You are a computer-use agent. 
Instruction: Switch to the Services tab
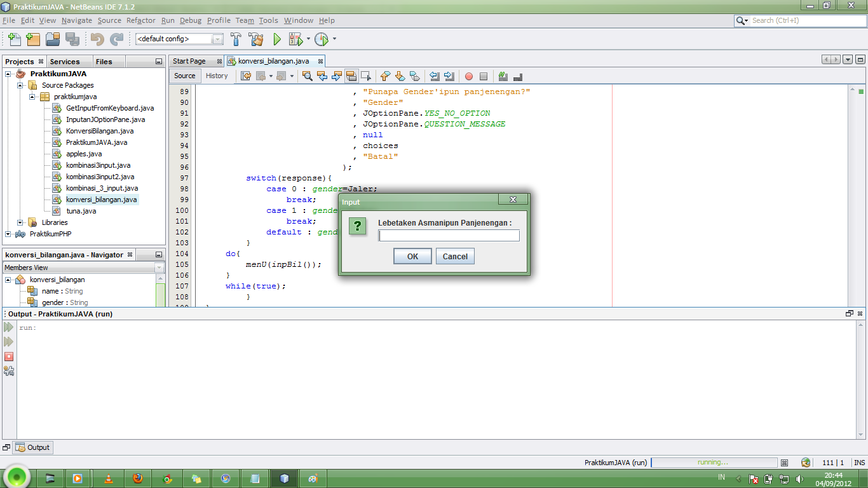65,62
